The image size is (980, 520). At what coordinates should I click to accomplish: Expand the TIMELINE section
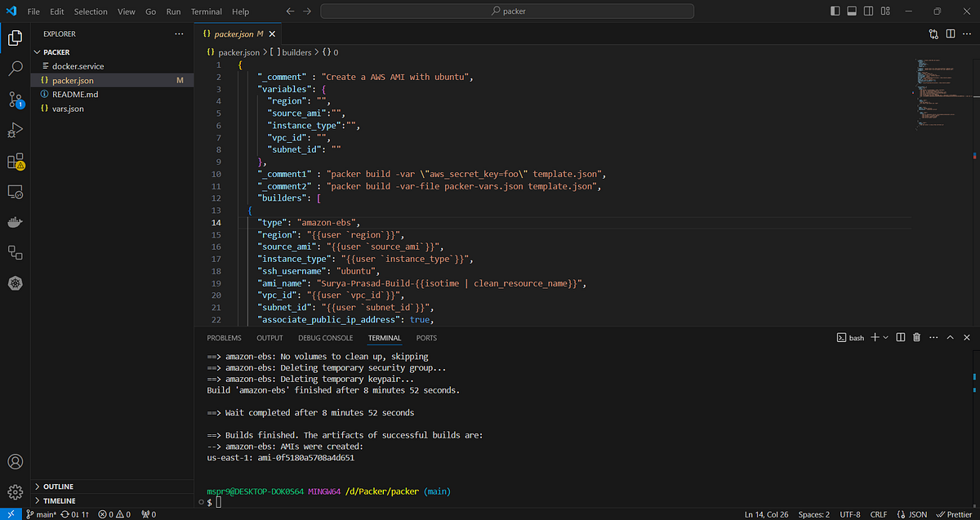coord(59,500)
